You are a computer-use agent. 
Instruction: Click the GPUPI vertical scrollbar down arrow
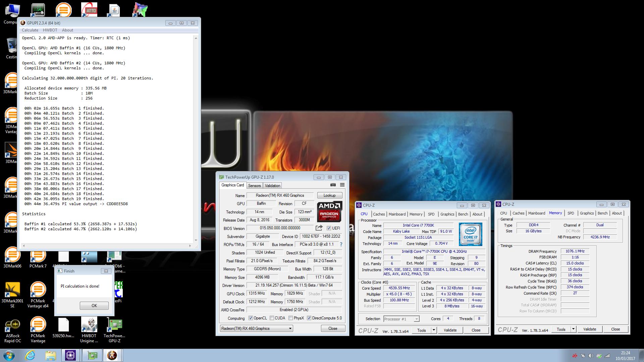point(196,240)
